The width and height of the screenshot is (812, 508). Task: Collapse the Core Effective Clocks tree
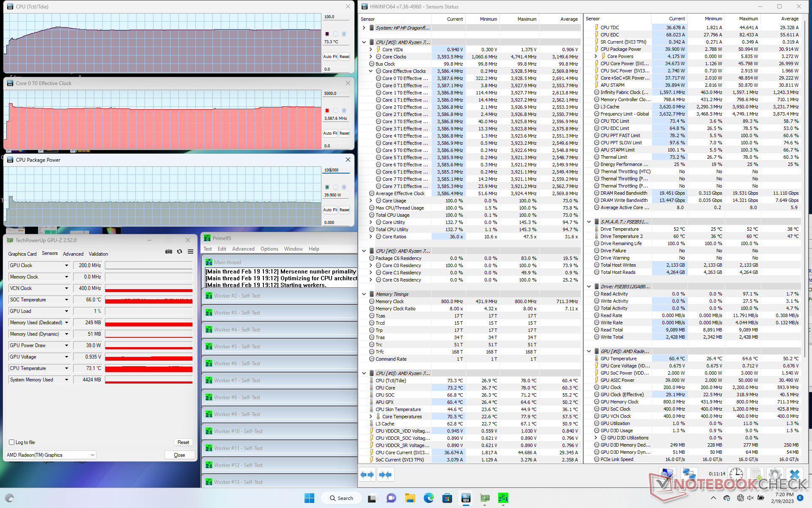tap(371, 71)
